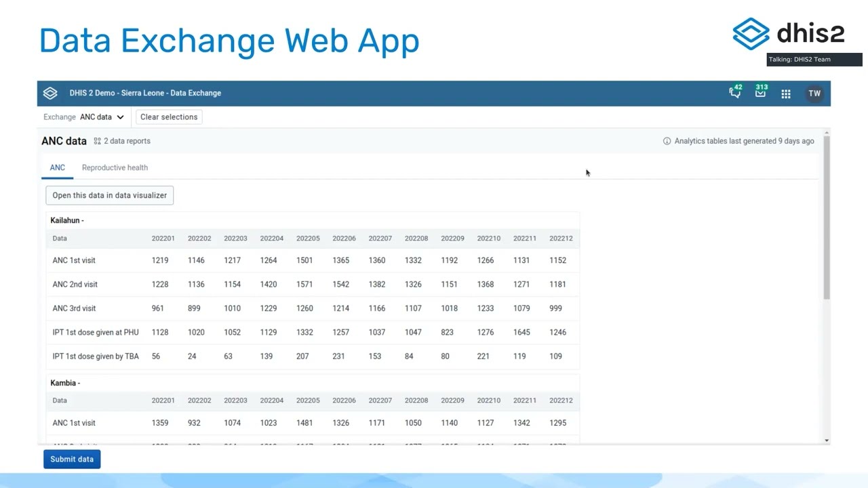Viewport: 868px width, 488px height.
Task: Click ANC 3rd visit row label
Action: click(75, 308)
